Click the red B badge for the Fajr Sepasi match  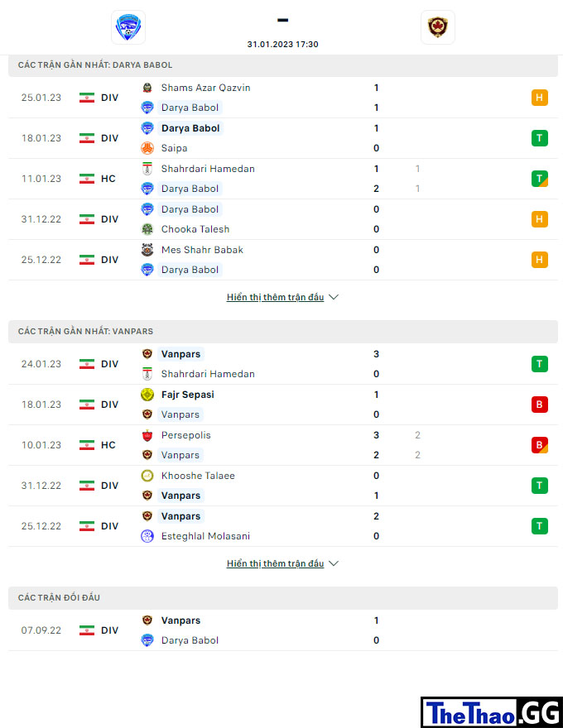pos(539,405)
